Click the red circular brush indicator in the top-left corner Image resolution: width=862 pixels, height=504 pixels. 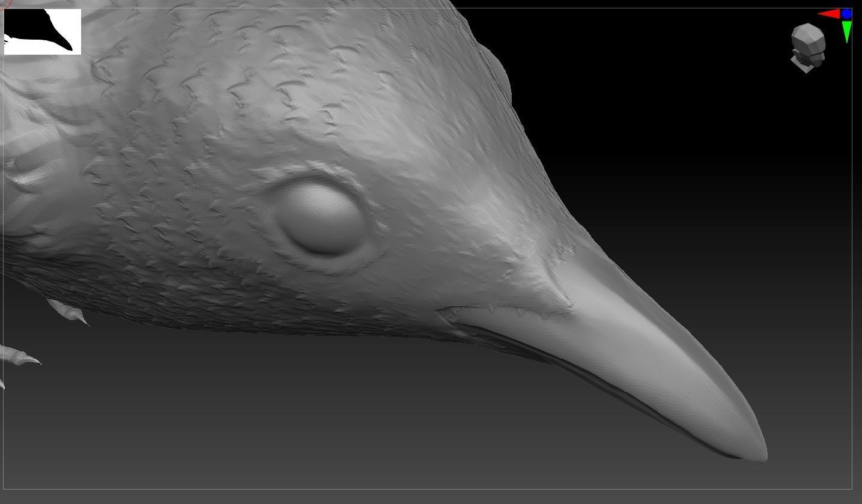tap(5, 5)
